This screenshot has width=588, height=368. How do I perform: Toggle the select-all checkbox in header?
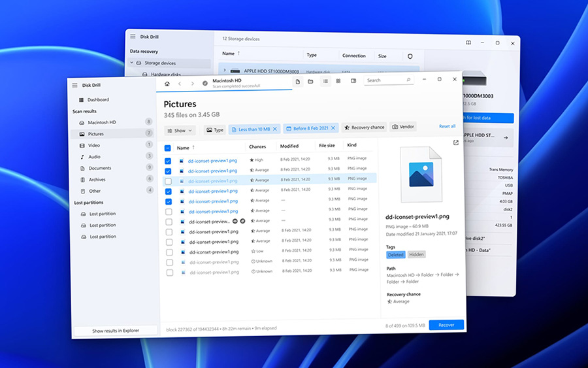(168, 148)
